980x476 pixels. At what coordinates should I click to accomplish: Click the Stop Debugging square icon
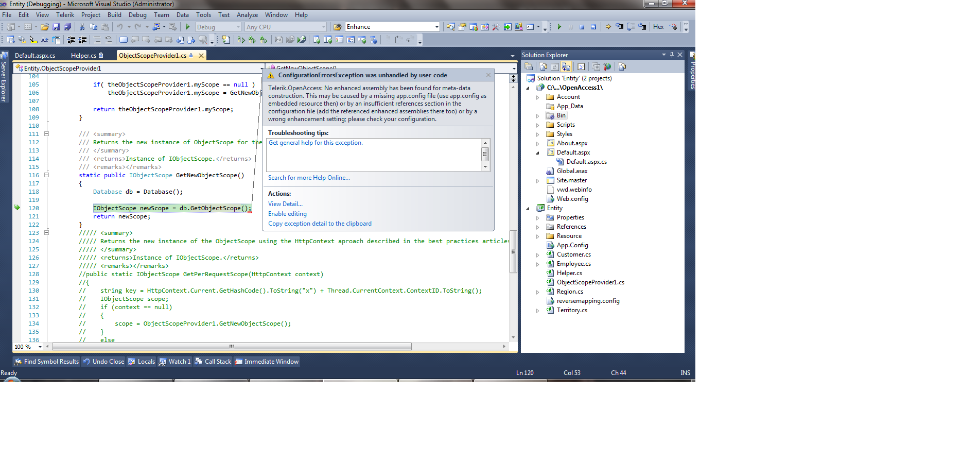582,27
